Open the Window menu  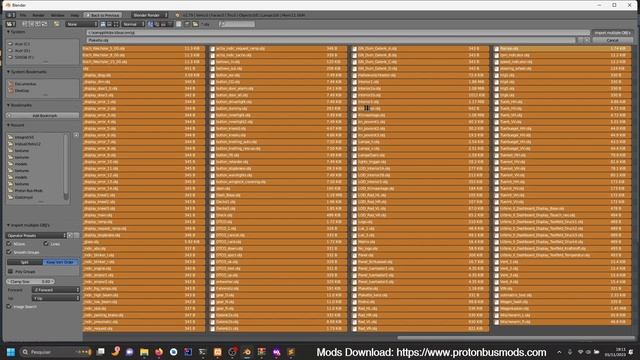point(58,15)
